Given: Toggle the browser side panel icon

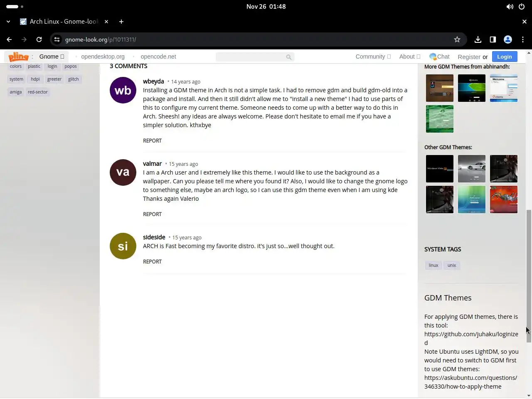Looking at the screenshot, I should coord(493,39).
